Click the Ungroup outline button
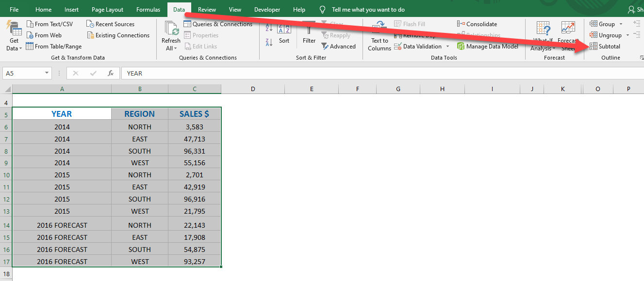The image size is (644, 281). (x=606, y=35)
